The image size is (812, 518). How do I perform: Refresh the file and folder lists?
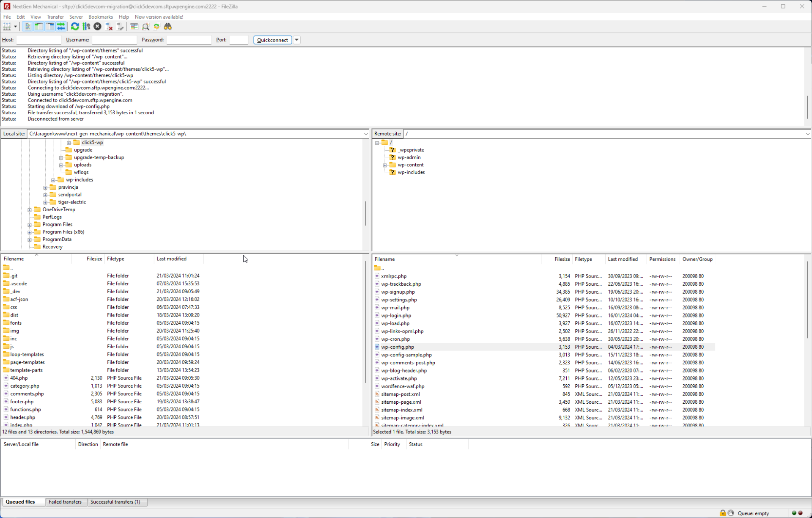coord(75,27)
